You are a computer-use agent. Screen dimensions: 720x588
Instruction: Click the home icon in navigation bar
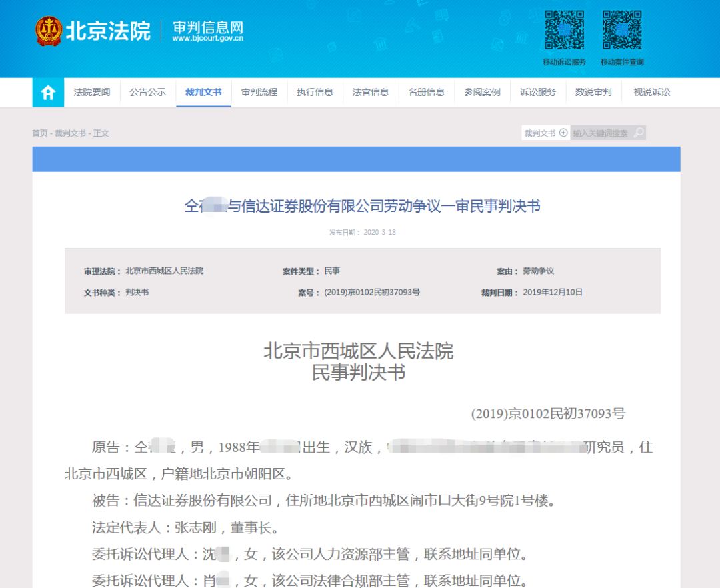48,93
